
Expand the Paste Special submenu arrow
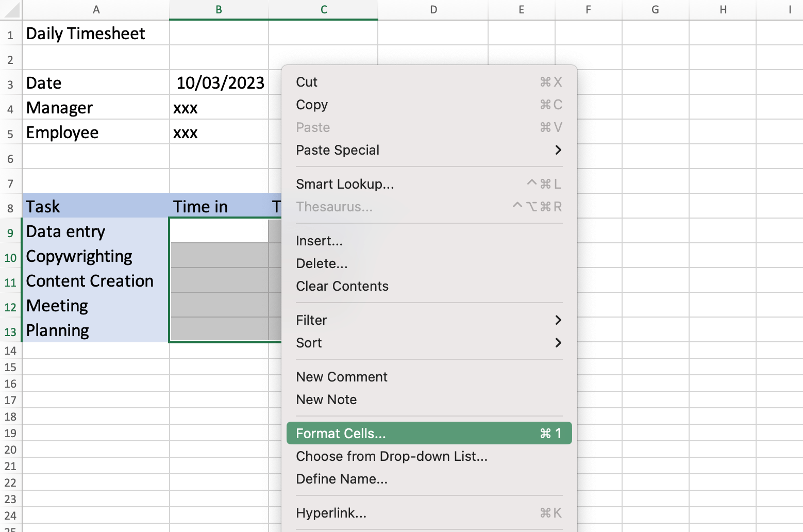(x=558, y=150)
